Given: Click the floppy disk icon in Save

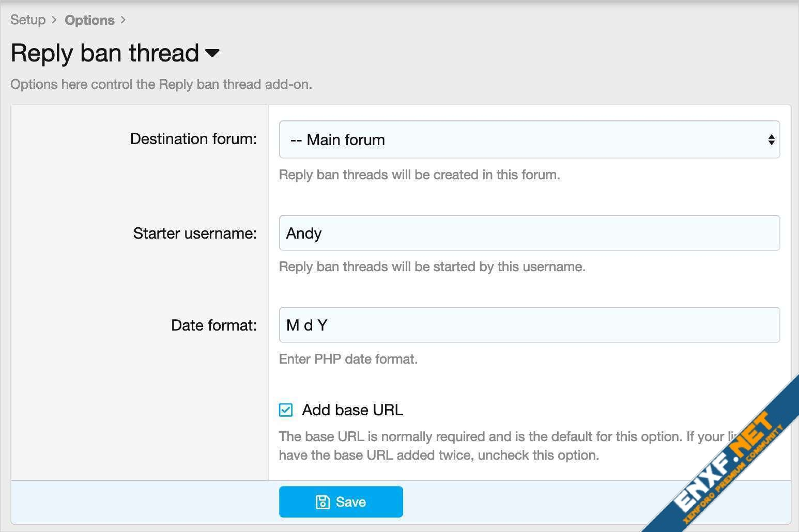Looking at the screenshot, I should point(322,502).
